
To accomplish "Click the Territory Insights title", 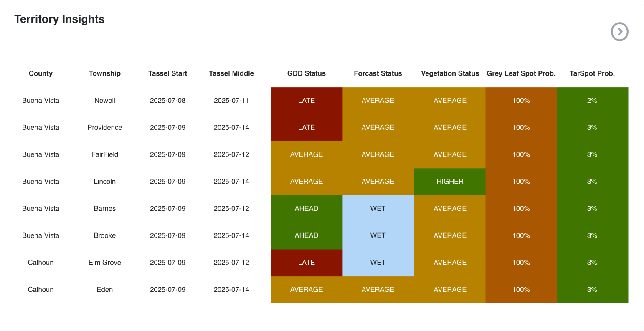I will coord(59,19).
